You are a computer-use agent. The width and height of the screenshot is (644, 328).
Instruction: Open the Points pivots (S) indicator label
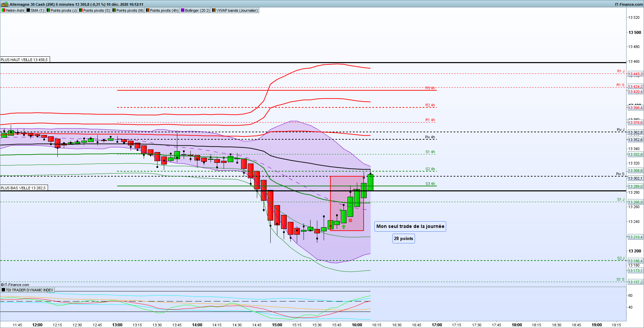pos(96,10)
